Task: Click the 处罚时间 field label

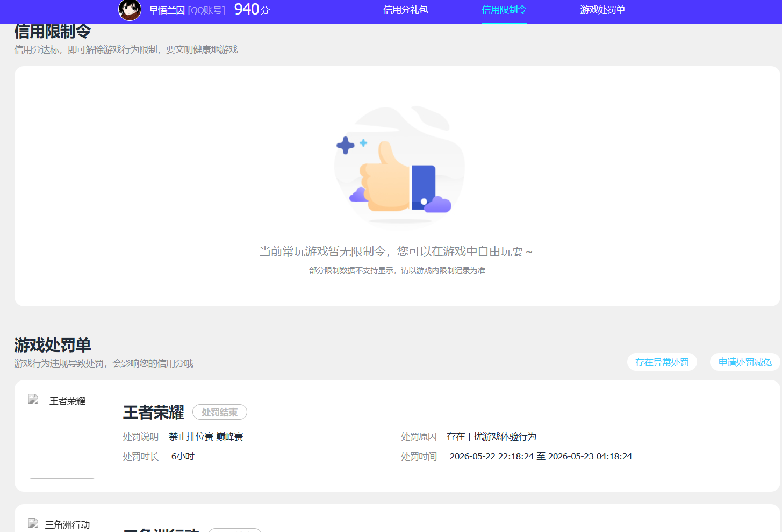Action: [419, 456]
